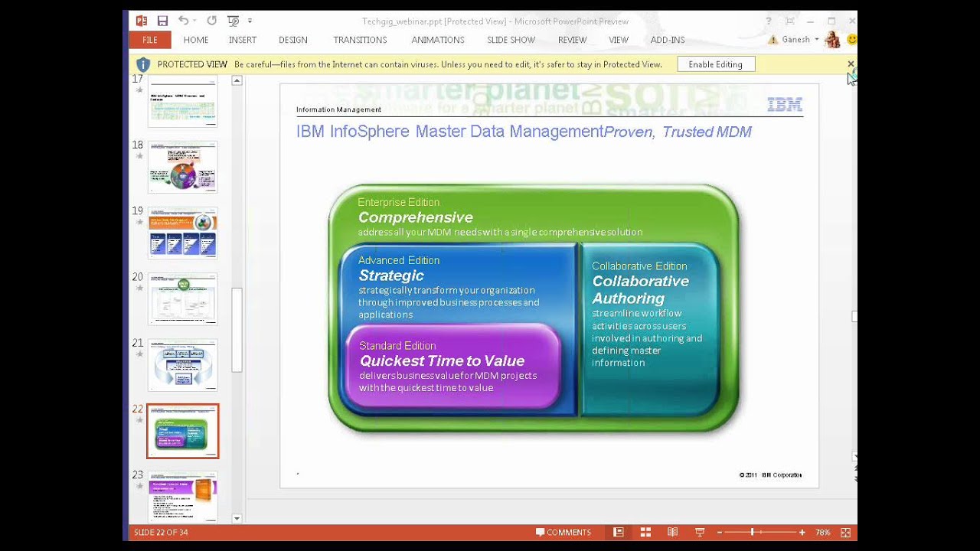This screenshot has width=980, height=551.
Task: Open the COMMENTS pane from status bar
Action: [563, 532]
